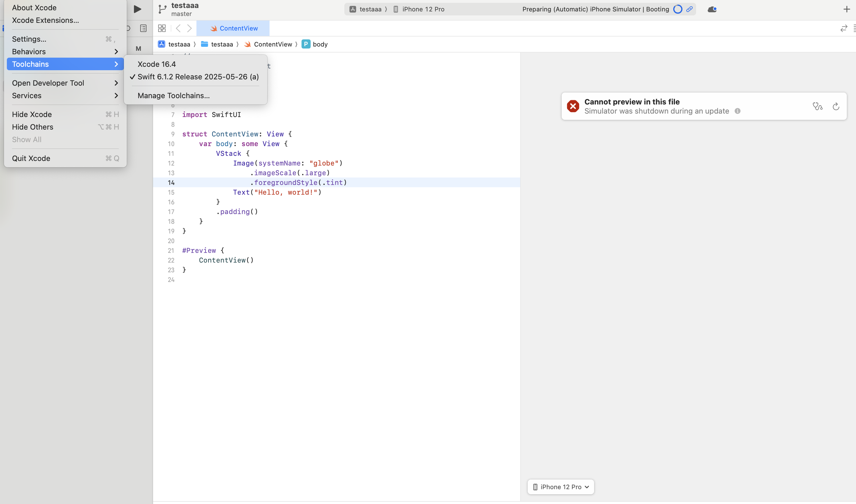Image resolution: width=856 pixels, height=504 pixels.
Task: Click the source control branch icon
Action: (x=162, y=9)
